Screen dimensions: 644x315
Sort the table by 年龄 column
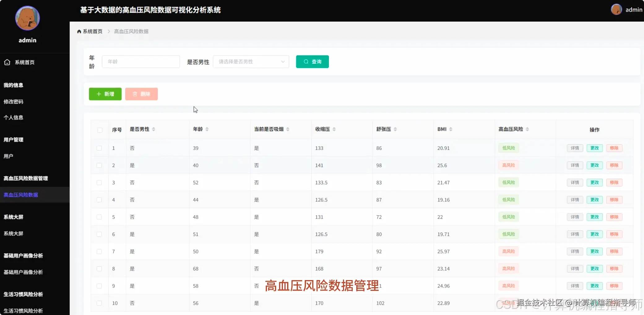pos(207,129)
